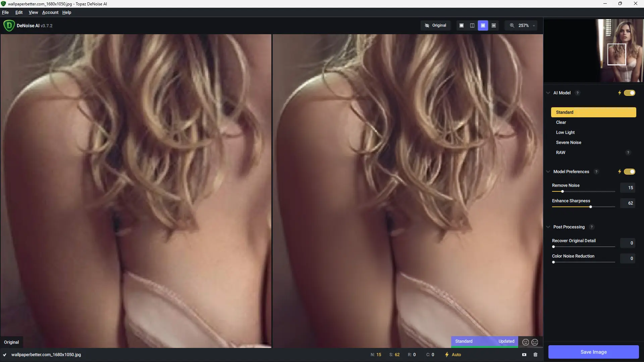
Task: Open the View menu
Action: click(33, 12)
